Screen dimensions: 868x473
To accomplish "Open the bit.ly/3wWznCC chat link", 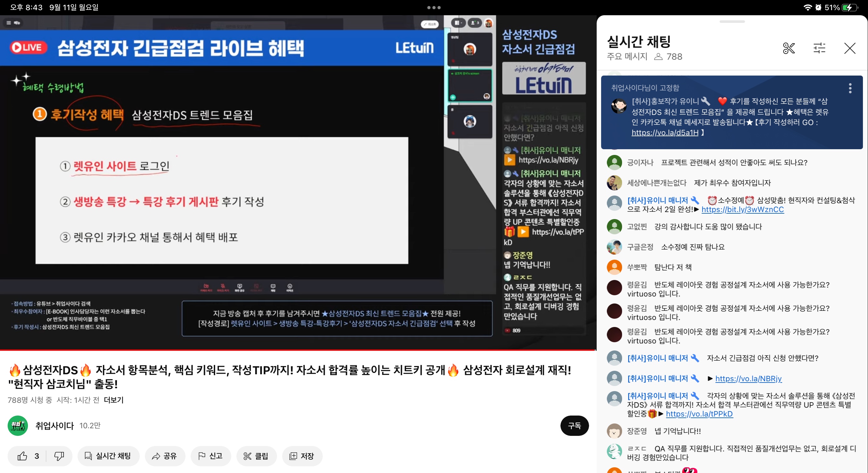I will click(x=743, y=210).
